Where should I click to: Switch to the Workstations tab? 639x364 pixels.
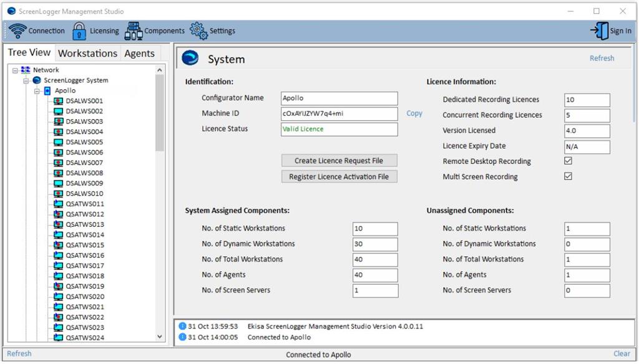click(87, 53)
